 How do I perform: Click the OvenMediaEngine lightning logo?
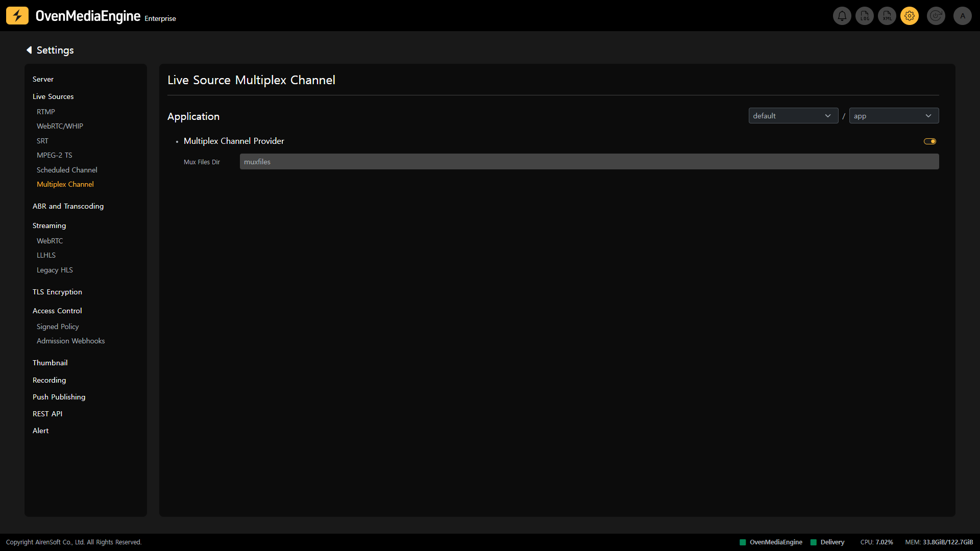(x=17, y=16)
